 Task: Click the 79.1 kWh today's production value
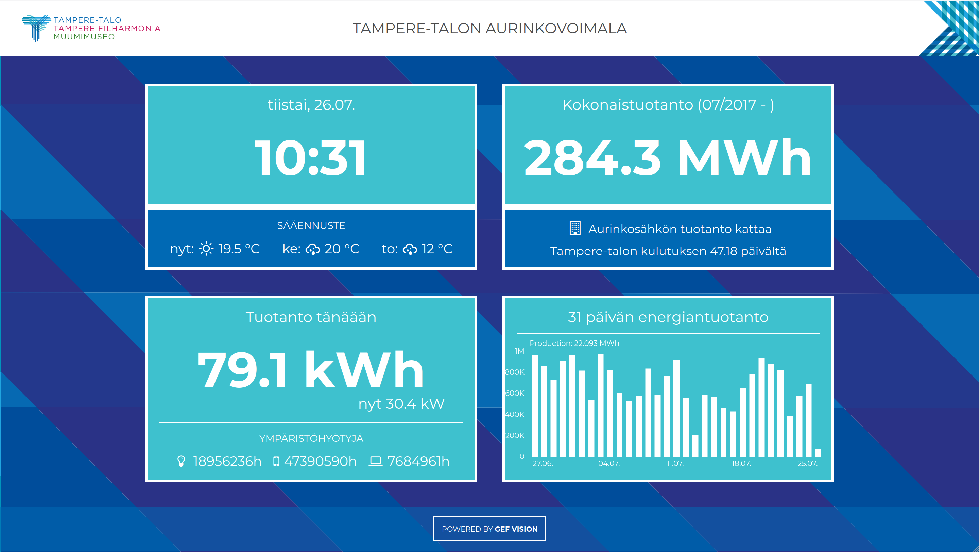pyautogui.click(x=311, y=370)
